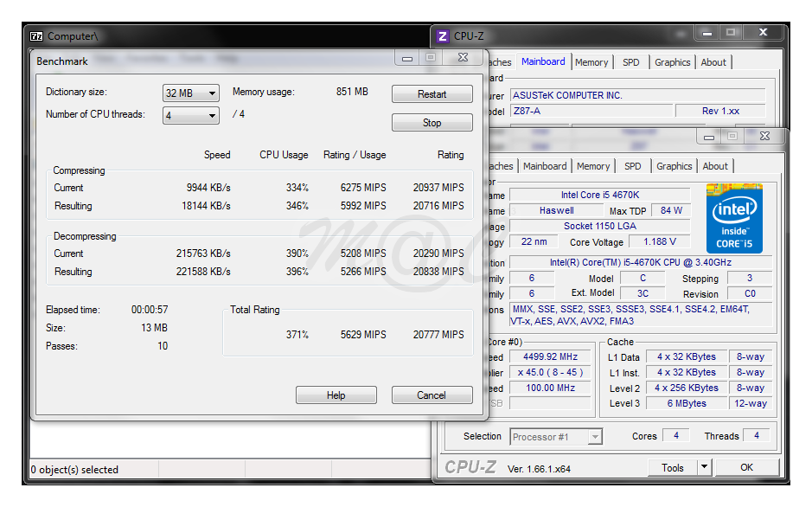The width and height of the screenshot is (812, 507).
Task: Stop the running benchmark
Action: point(432,122)
